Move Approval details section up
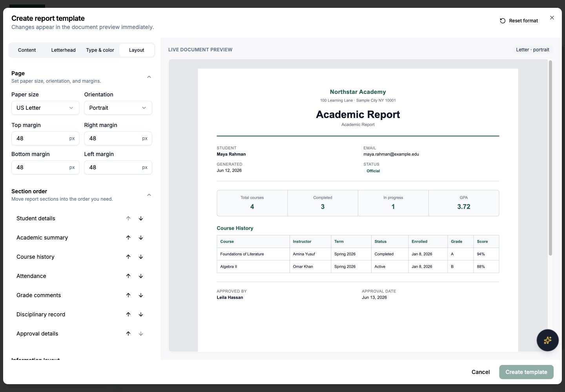The width and height of the screenshot is (565, 392). (128, 334)
